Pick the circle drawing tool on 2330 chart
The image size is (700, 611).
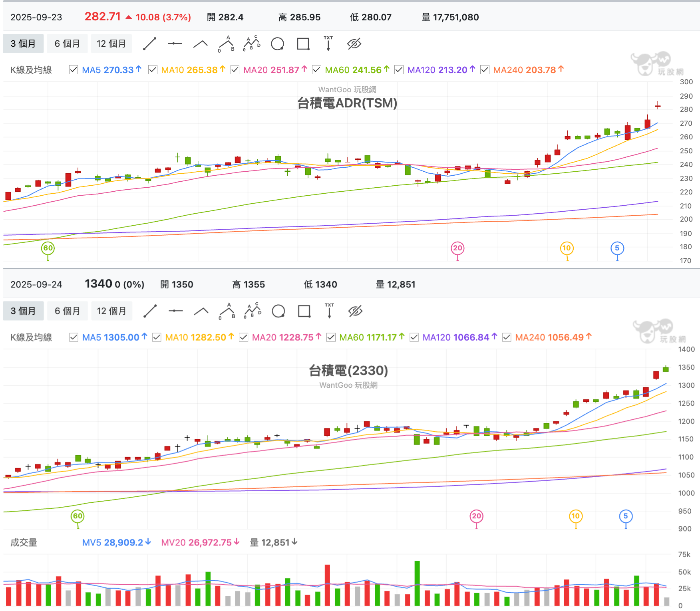[278, 311]
